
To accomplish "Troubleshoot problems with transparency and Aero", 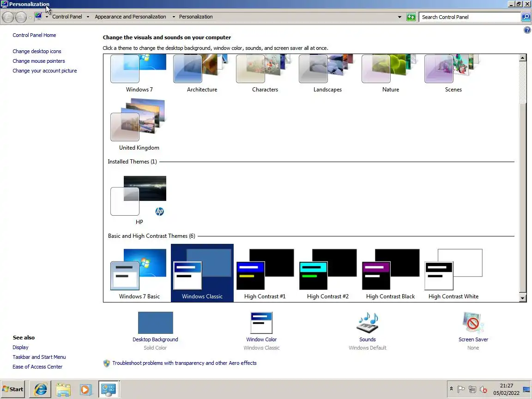I will tap(184, 363).
